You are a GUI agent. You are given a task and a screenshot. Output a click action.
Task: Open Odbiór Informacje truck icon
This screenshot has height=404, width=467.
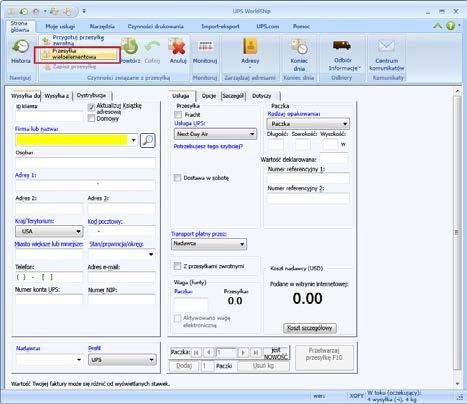342,45
